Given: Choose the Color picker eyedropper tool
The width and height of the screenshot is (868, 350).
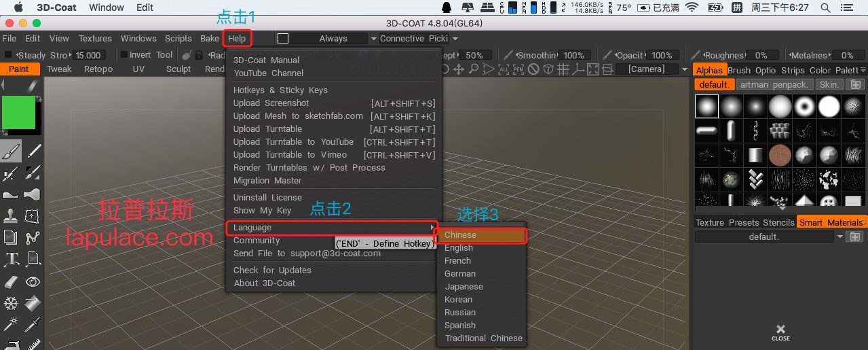Looking at the screenshot, I should pyautogui.click(x=33, y=324).
